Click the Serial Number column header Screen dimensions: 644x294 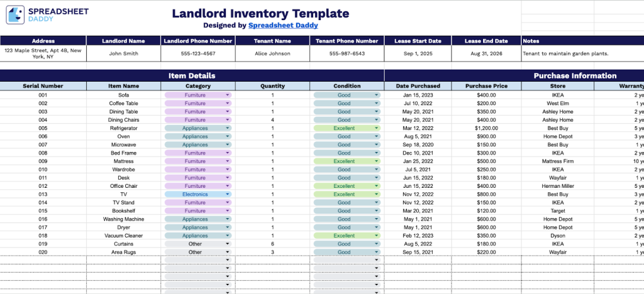pyautogui.click(x=43, y=86)
